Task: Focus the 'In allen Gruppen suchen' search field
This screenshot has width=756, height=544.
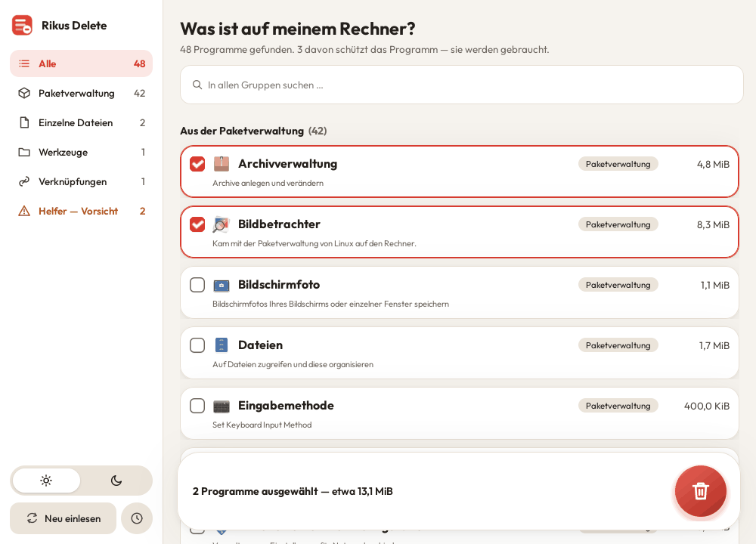Action: coord(462,85)
